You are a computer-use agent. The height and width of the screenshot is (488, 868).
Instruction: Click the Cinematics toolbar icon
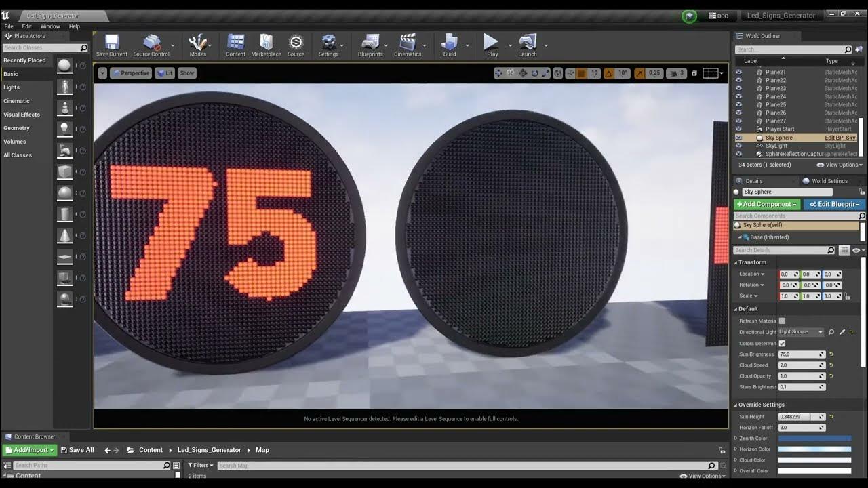click(x=408, y=45)
